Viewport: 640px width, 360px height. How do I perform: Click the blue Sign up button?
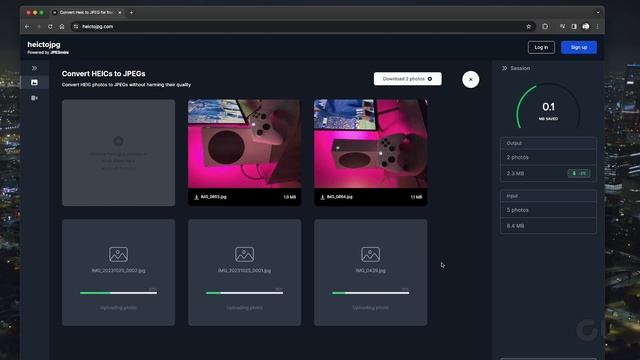[x=579, y=47]
